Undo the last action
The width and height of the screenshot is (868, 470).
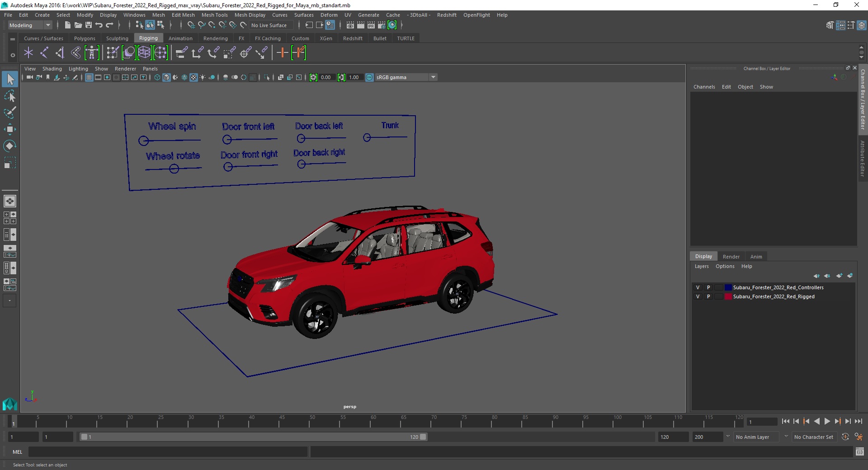99,25
